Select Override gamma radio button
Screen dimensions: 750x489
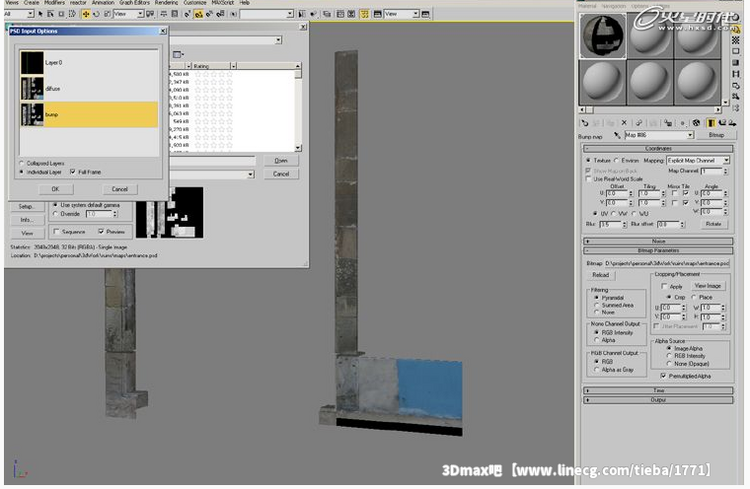[55, 214]
